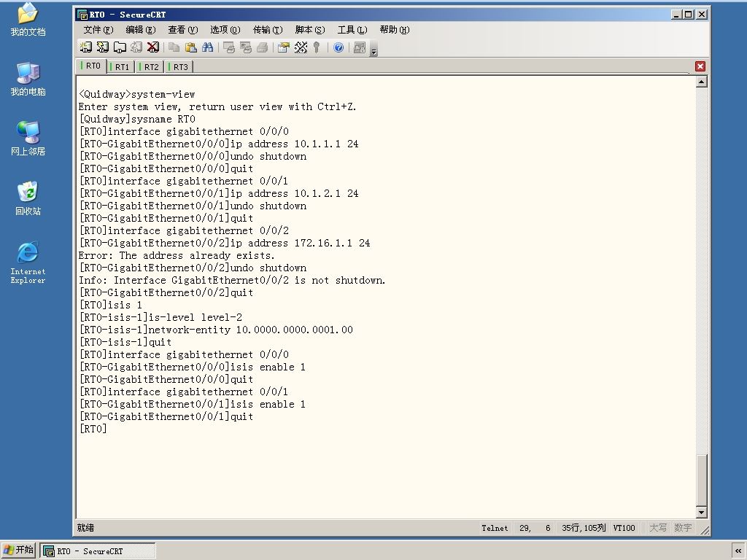Click the Print Selection toolbar icon
The width and height of the screenshot is (747, 560).
245,47
